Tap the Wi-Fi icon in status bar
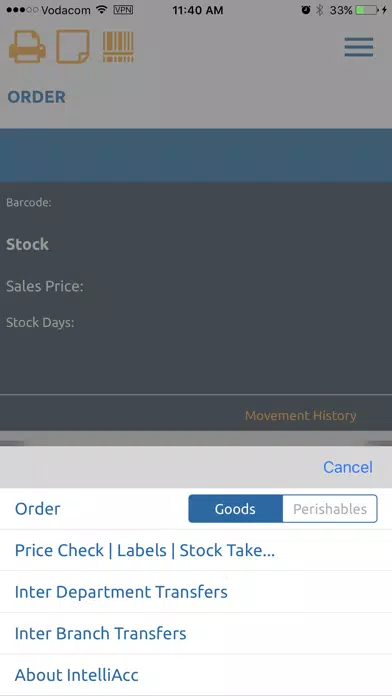 pyautogui.click(x=102, y=10)
